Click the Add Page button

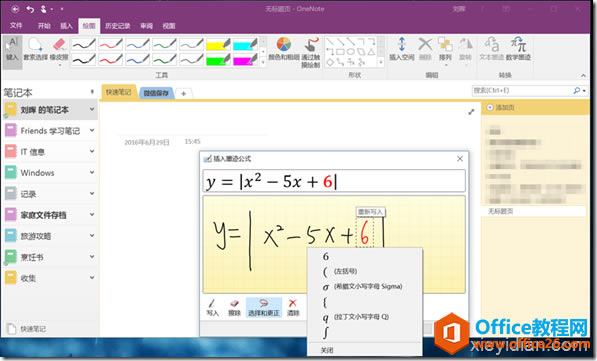tap(500, 108)
